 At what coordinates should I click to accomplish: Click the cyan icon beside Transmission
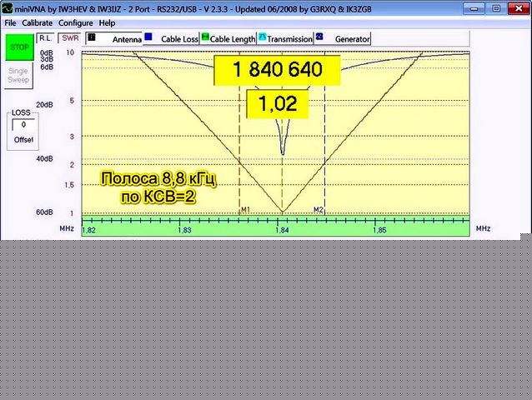tap(261, 37)
